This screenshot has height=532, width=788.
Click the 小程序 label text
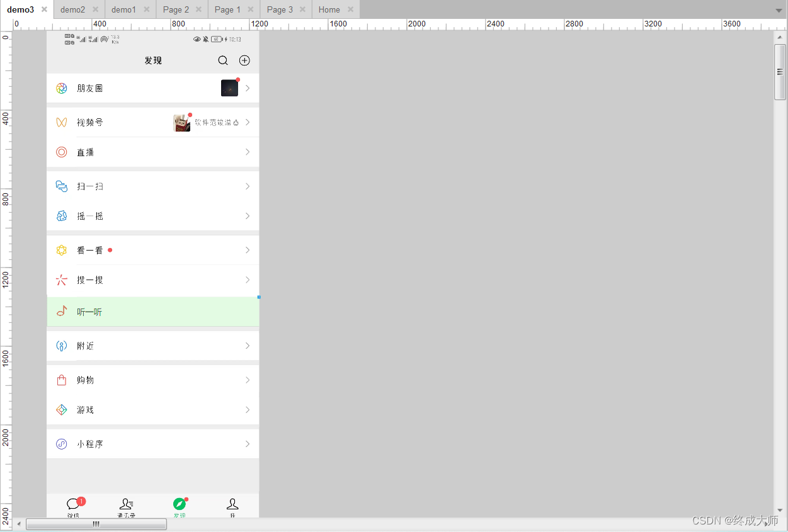coord(89,444)
